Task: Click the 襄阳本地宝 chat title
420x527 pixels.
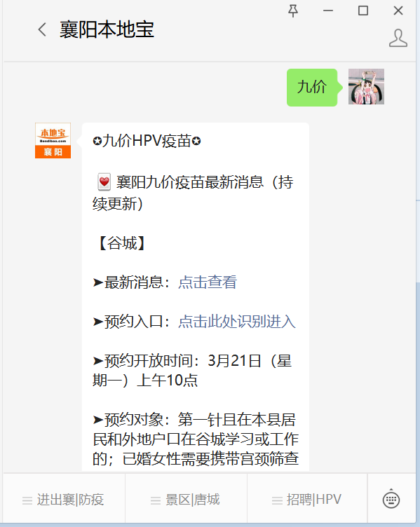Action: [107, 29]
